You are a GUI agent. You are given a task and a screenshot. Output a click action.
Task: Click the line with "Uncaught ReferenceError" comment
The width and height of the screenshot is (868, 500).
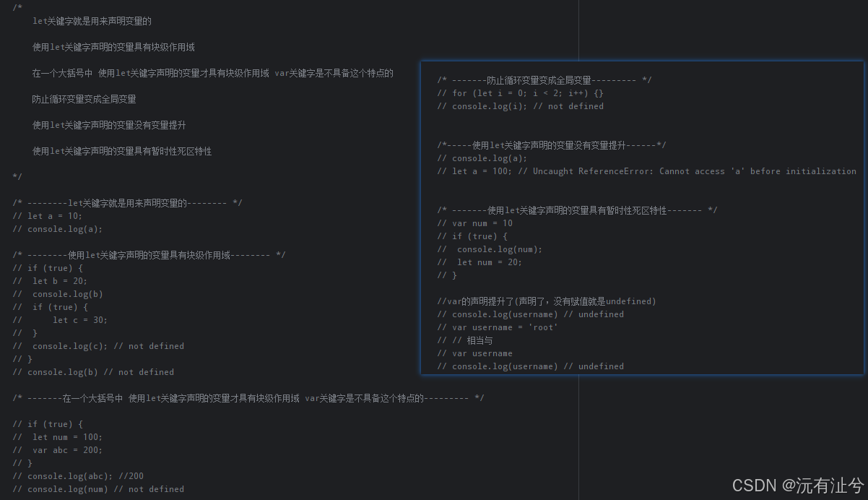coord(646,171)
